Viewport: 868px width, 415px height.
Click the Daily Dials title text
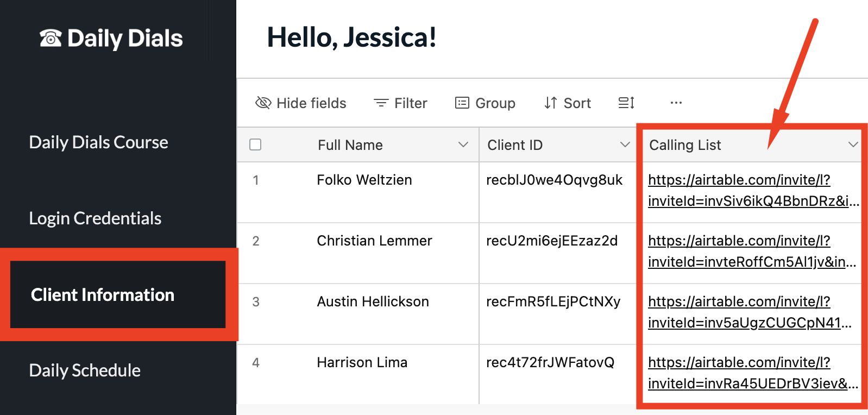coord(125,39)
